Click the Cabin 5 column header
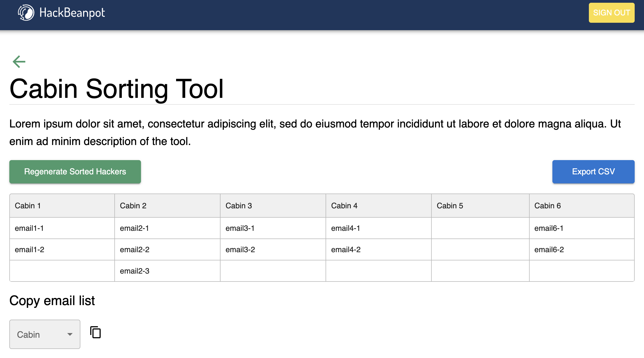The image size is (644, 358). coord(450,206)
